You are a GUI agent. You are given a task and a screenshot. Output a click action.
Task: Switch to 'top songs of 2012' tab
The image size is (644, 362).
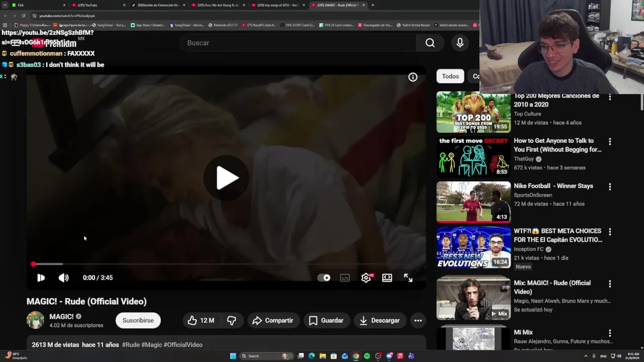(277, 5)
